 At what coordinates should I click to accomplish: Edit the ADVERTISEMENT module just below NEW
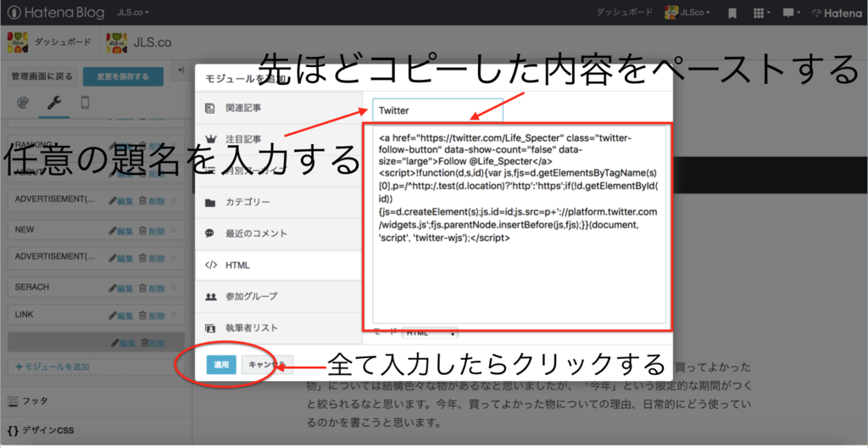[121, 258]
